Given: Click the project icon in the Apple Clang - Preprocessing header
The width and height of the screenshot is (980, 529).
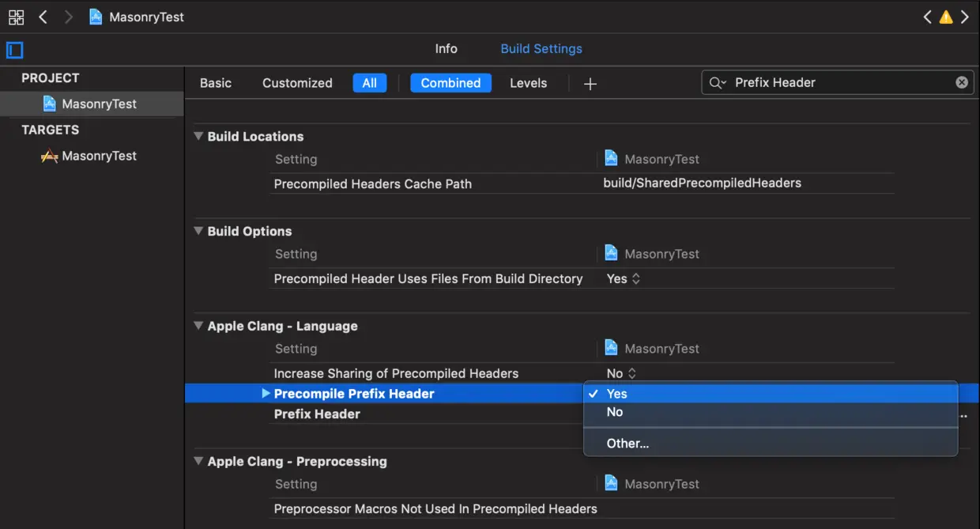Looking at the screenshot, I should point(611,483).
